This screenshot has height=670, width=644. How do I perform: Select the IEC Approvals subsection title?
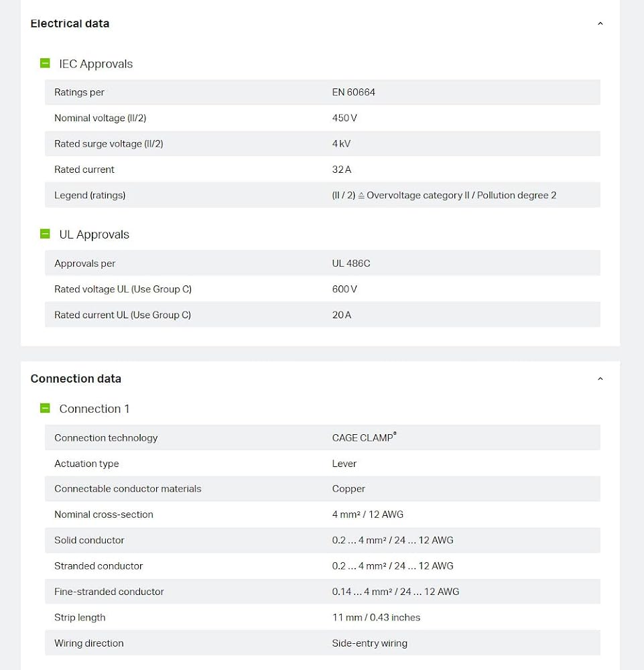[96, 64]
